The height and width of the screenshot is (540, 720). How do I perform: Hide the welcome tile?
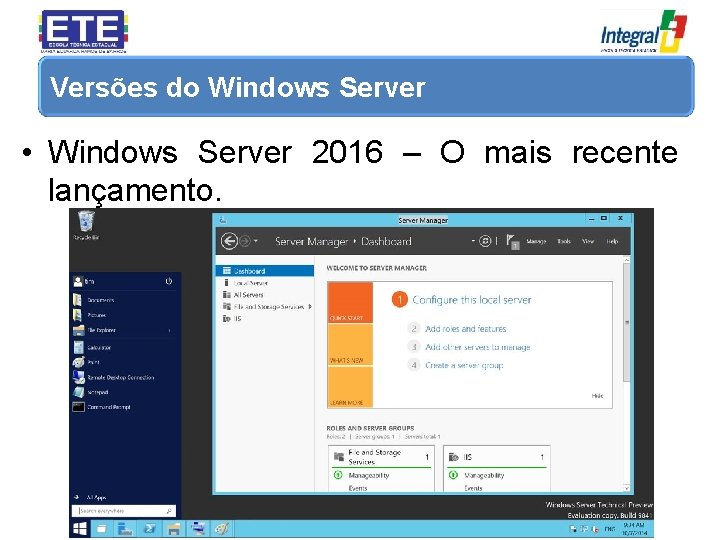(597, 396)
